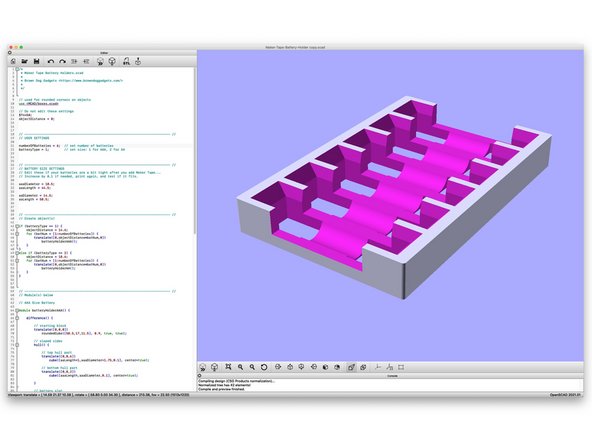Click the viewport translate/rotate status text
Image resolution: width=592 pixels, height=444 pixels.
[x=99, y=395]
